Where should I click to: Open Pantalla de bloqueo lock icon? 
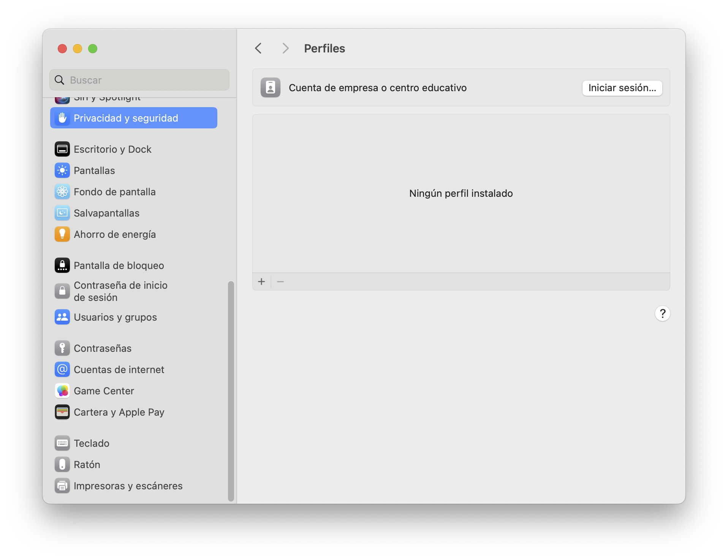point(62,266)
